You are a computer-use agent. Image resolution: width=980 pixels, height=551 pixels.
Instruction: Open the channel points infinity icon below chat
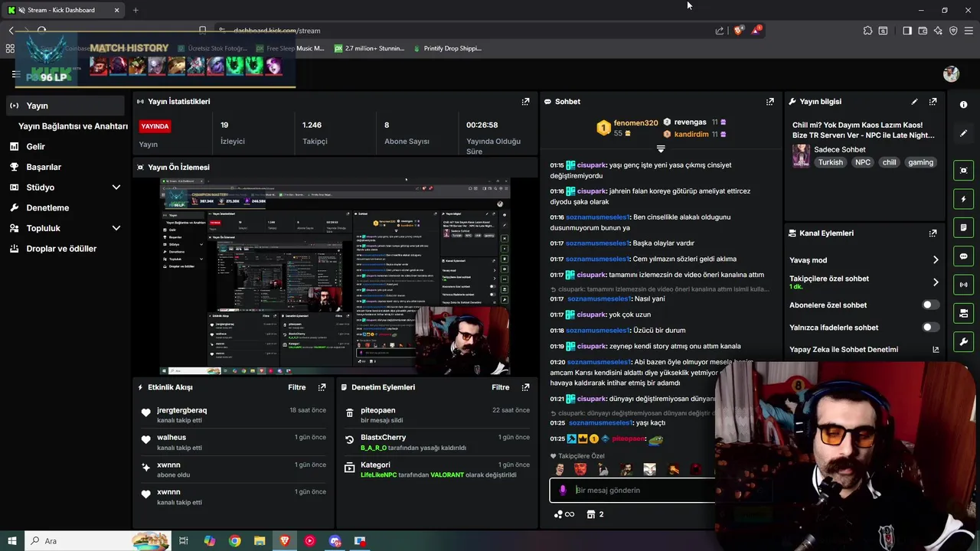tap(563, 514)
